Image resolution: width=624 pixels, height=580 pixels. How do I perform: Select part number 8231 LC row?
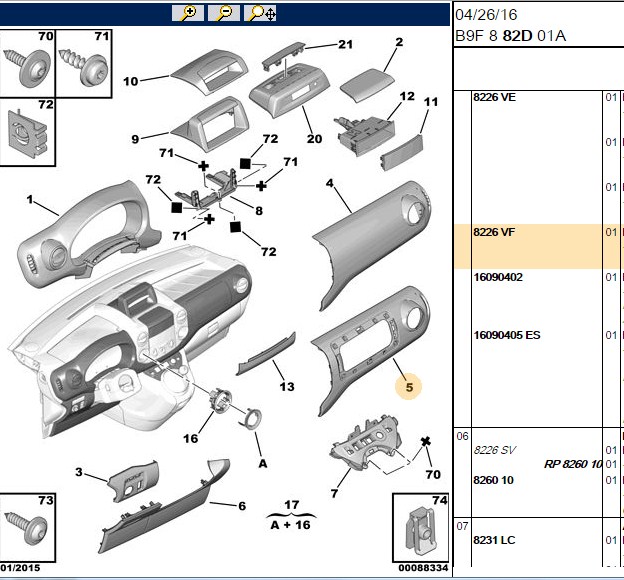coord(494,540)
